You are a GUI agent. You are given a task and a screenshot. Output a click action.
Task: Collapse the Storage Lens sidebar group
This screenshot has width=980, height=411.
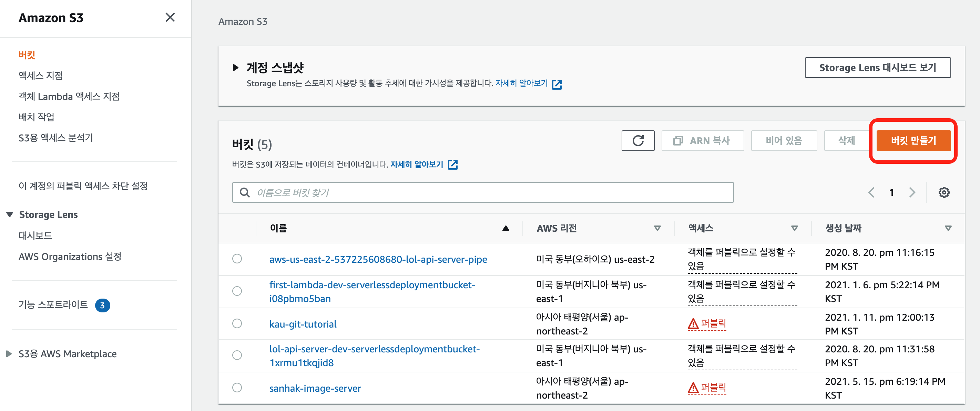10,214
